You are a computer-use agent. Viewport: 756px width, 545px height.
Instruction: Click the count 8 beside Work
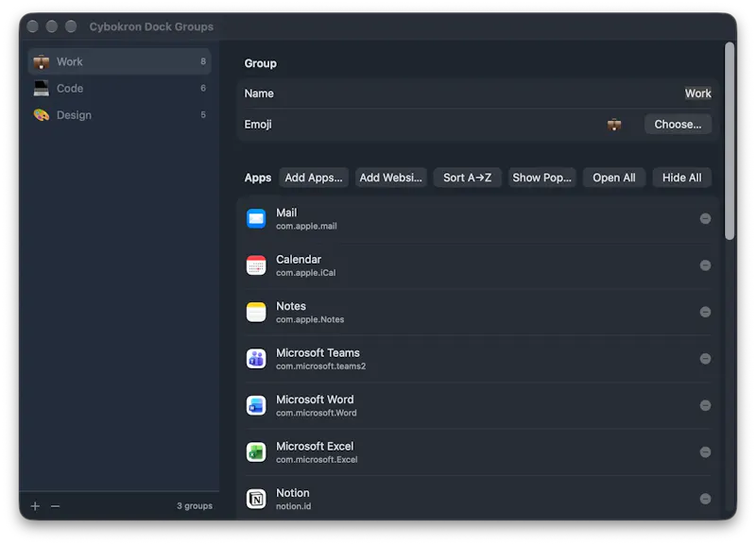(203, 61)
